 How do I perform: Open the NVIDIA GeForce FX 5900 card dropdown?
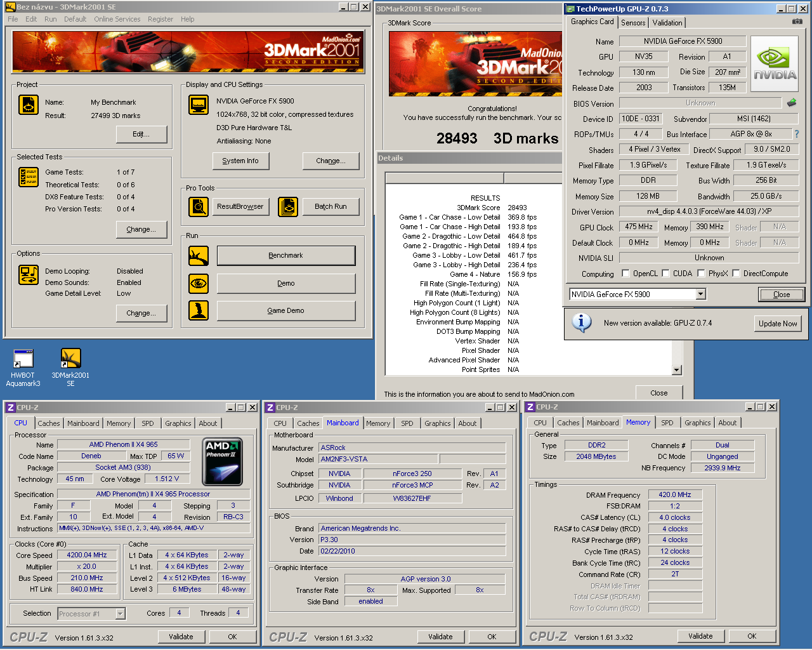[700, 295]
